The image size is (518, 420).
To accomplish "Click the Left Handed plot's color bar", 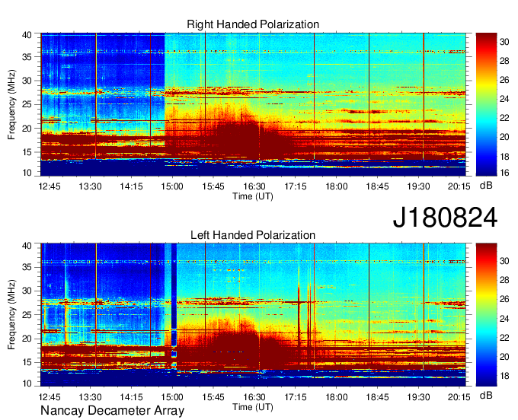I will point(486,315).
